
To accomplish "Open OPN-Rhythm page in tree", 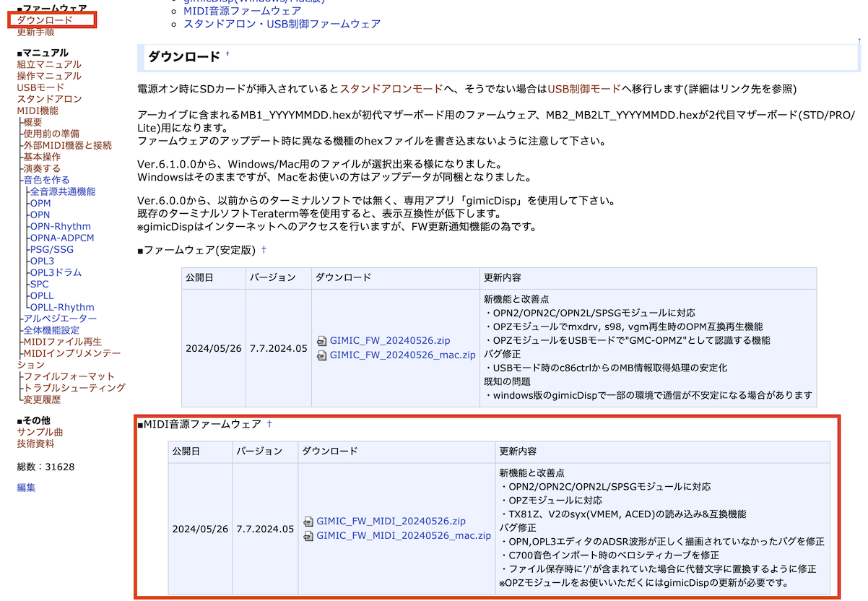I will (x=60, y=226).
